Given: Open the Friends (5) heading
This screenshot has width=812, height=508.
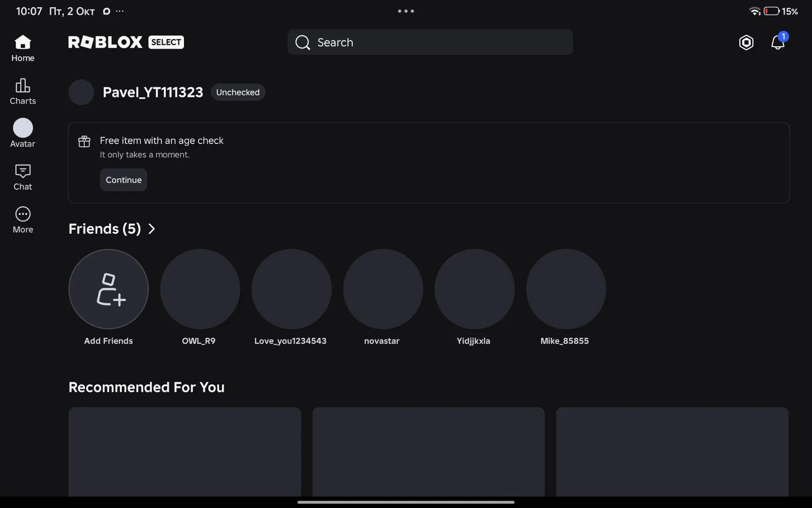Looking at the screenshot, I should click(x=104, y=229).
